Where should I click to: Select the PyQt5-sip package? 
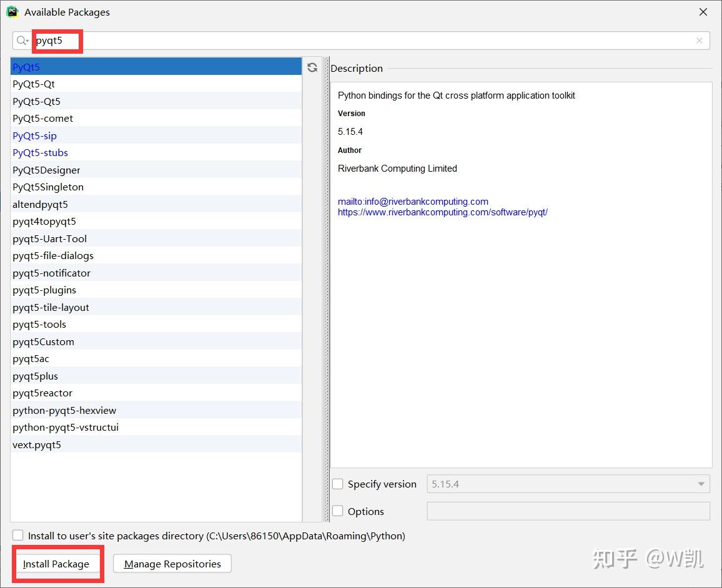34,135
